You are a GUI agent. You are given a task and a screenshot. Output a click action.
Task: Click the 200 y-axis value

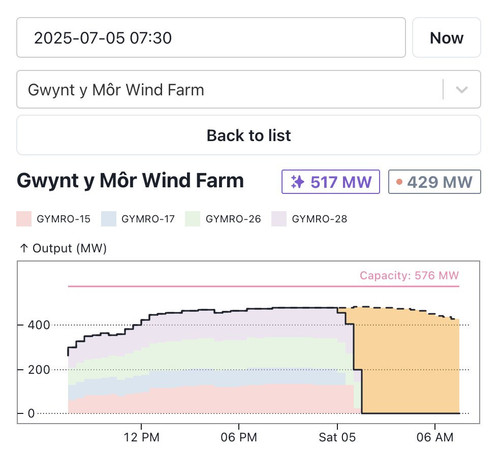[x=39, y=370]
